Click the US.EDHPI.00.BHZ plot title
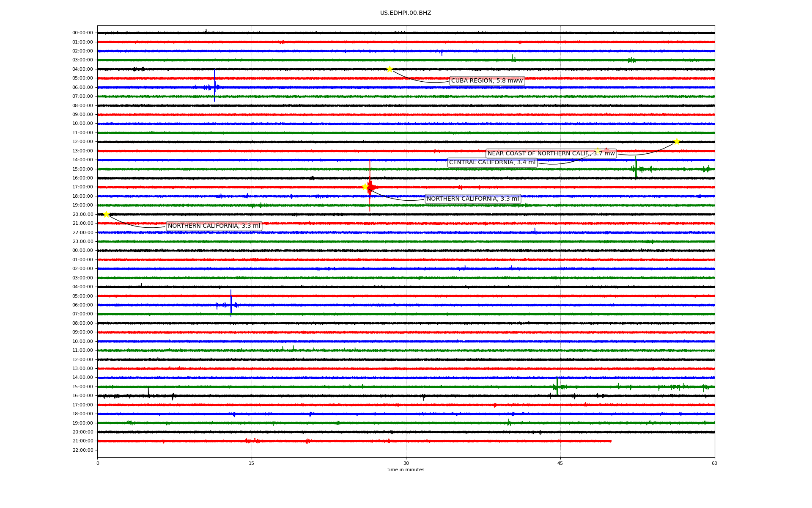 click(406, 13)
